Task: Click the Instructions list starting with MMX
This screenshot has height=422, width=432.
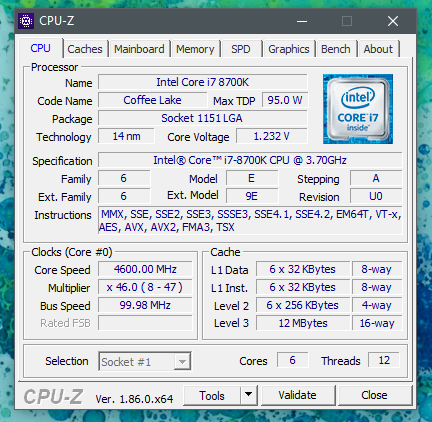Action: (250, 220)
